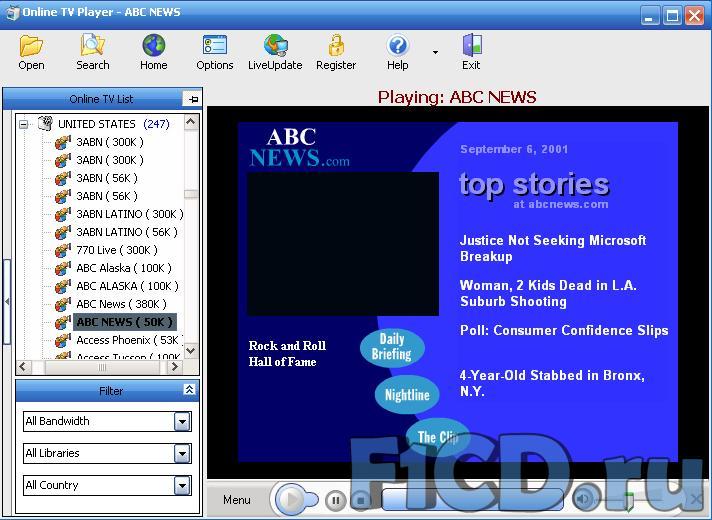The image size is (712, 520).
Task: Collapse the UNITED STATES tree node
Action: [x=23, y=124]
